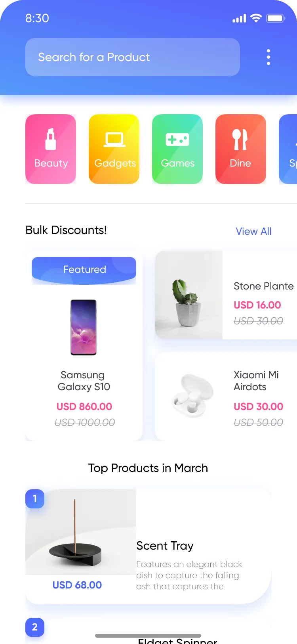Open the Gadgets laptop icon category
The image size is (297, 644).
114,140
